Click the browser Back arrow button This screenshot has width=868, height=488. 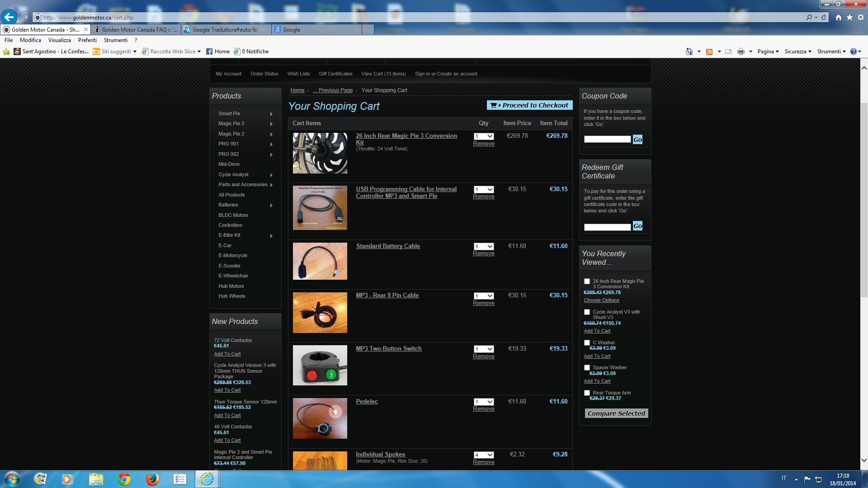pyautogui.click(x=9, y=17)
